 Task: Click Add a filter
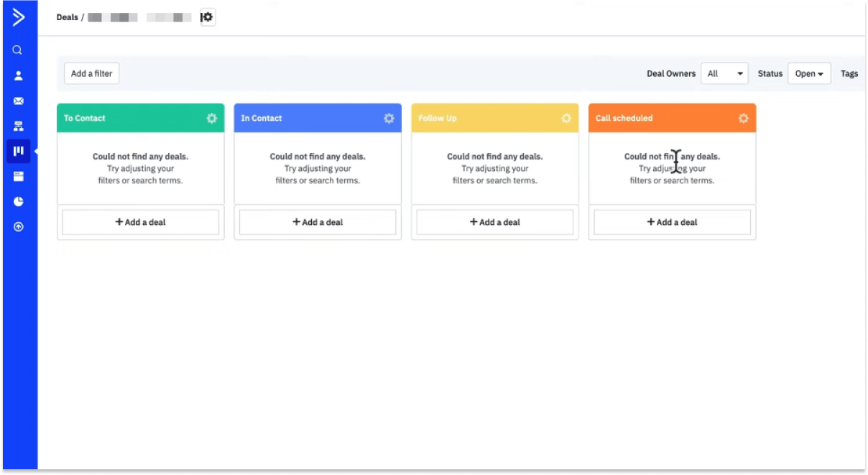click(x=91, y=73)
